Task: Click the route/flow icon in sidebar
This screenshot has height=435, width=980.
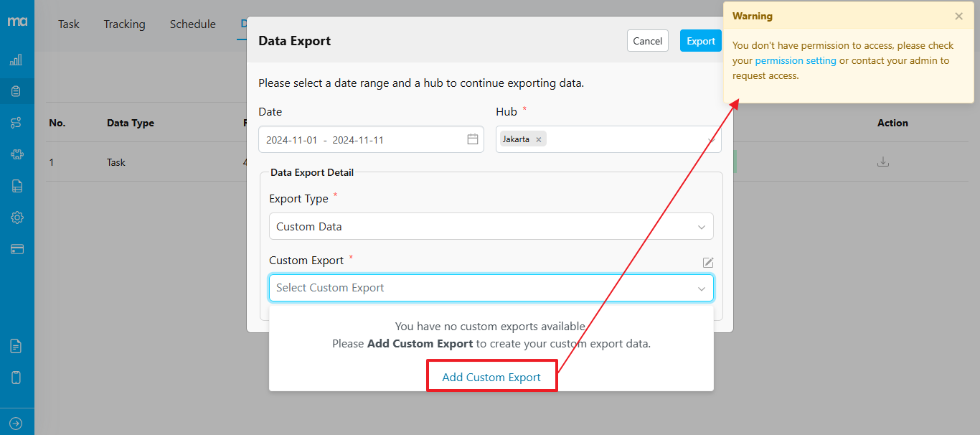Action: [17, 123]
